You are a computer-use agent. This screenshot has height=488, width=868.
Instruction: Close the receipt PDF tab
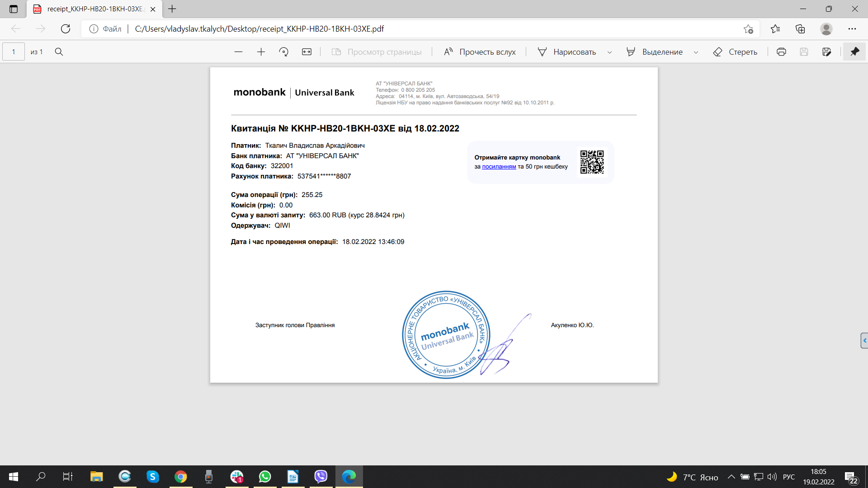click(x=153, y=9)
